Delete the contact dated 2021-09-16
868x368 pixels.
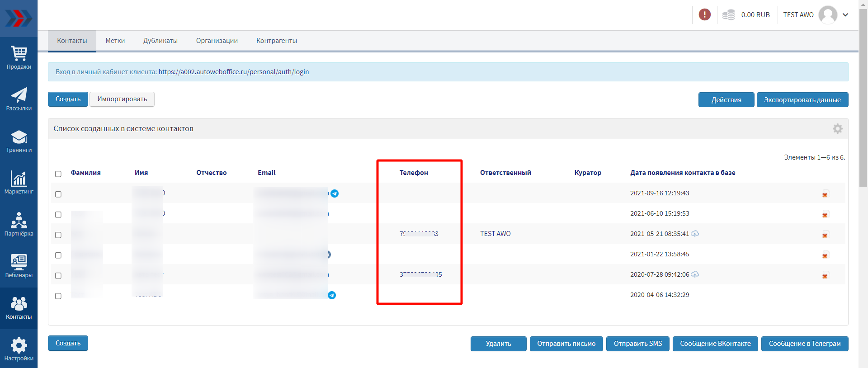tap(825, 194)
